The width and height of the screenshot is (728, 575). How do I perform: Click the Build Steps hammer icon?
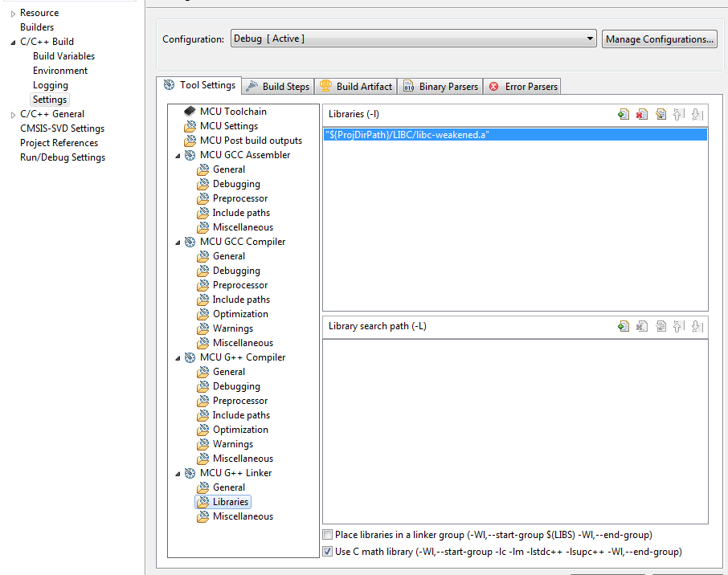click(252, 86)
